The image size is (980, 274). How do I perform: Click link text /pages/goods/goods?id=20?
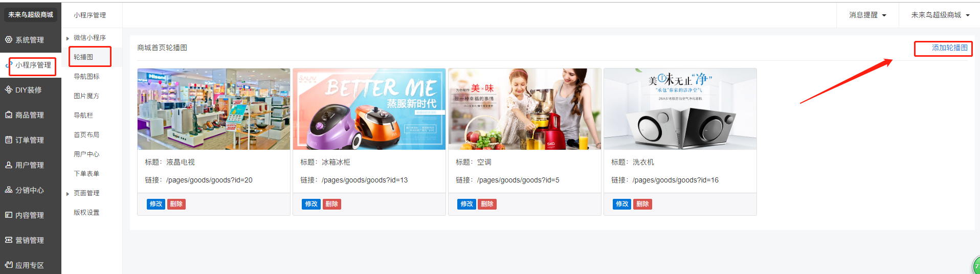[x=210, y=180]
